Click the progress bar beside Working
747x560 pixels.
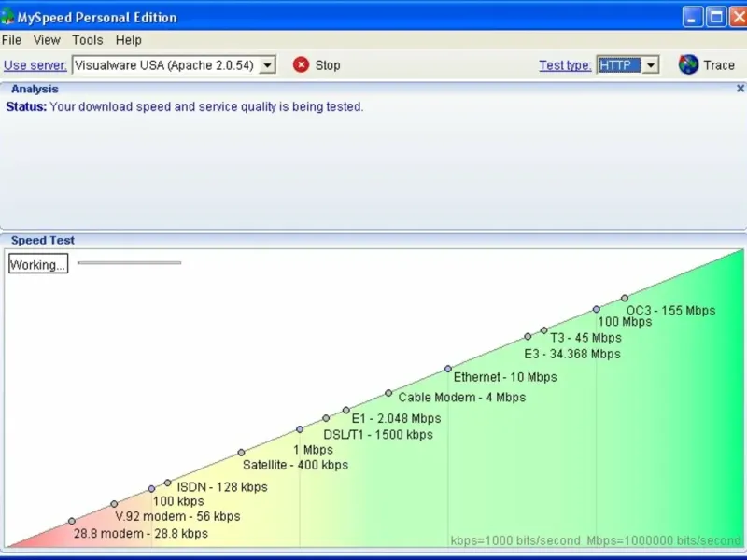click(x=129, y=262)
